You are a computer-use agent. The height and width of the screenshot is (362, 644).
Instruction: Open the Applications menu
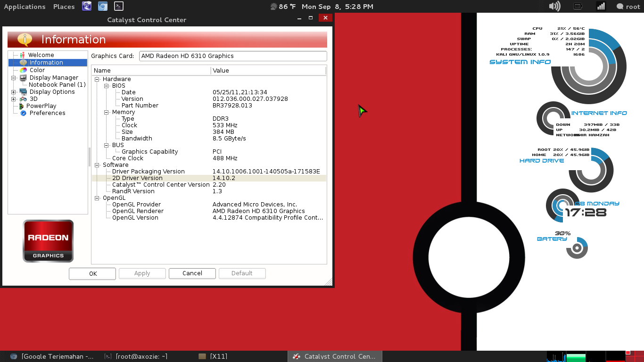25,6
